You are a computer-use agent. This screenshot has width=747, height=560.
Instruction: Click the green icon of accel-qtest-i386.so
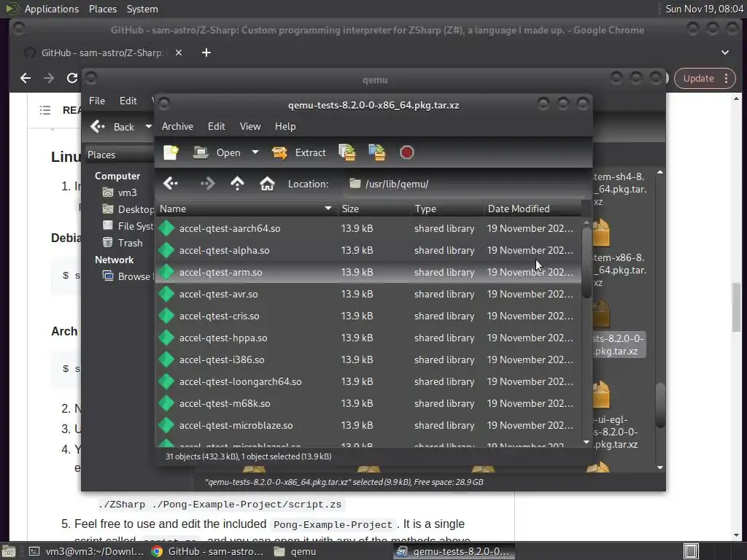(x=166, y=360)
